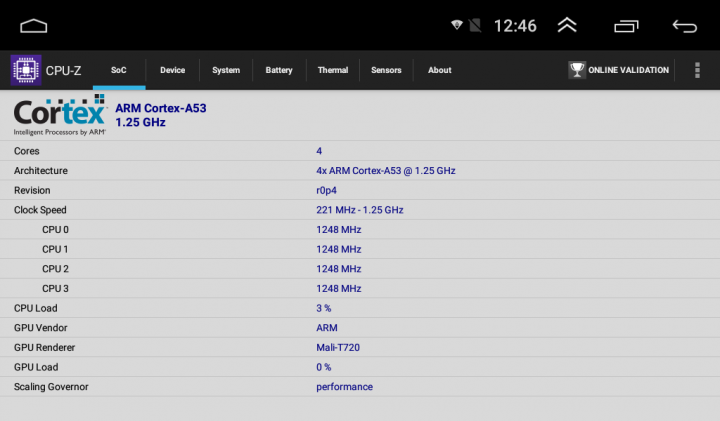Click the CPU-Z app logo icon
The image size is (720, 421).
[26, 70]
